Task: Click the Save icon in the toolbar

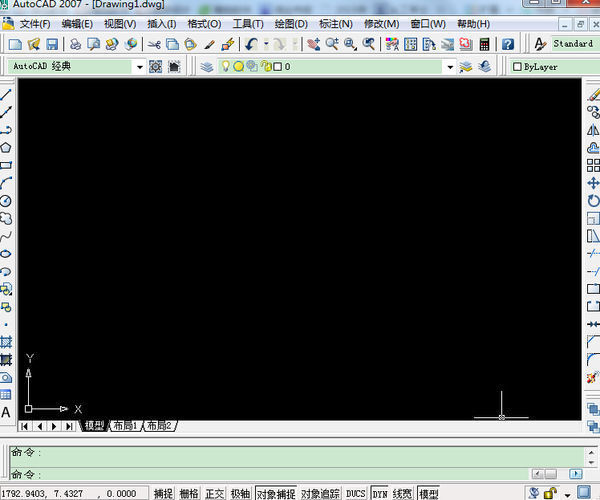Action: (51, 44)
